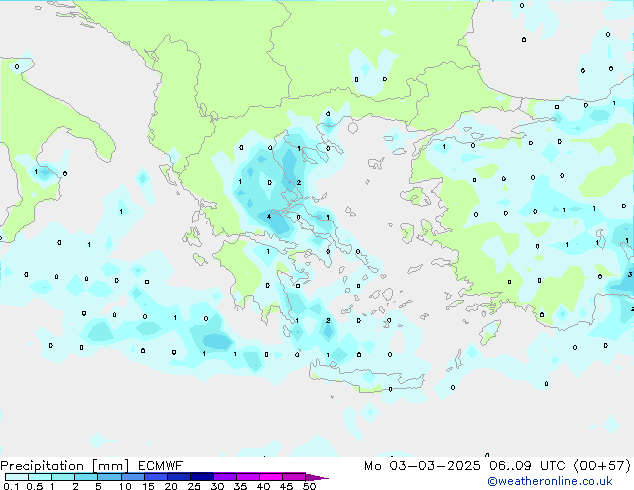
Task: Select the '25' legend scale label
Action: pyautogui.click(x=194, y=486)
